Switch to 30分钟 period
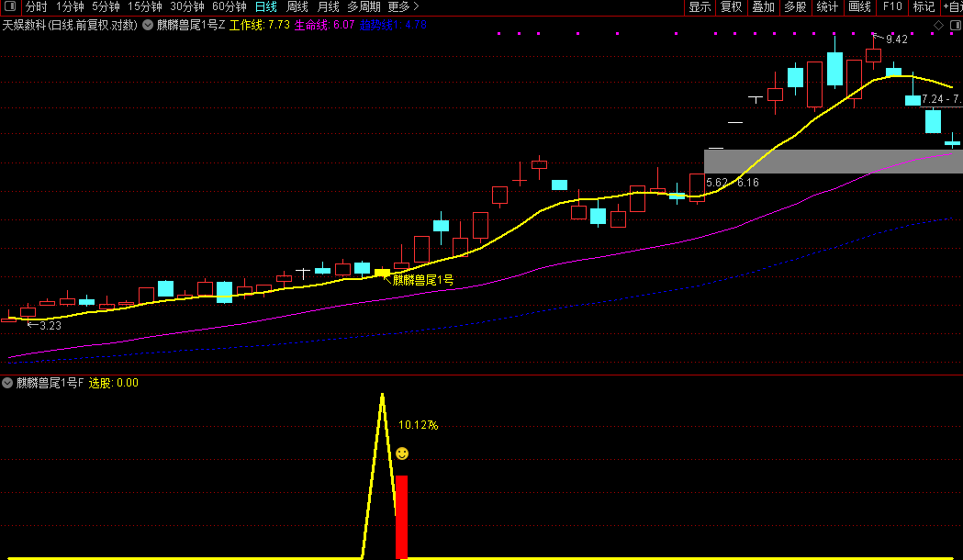Image resolution: width=963 pixels, height=560 pixels. tap(187, 6)
